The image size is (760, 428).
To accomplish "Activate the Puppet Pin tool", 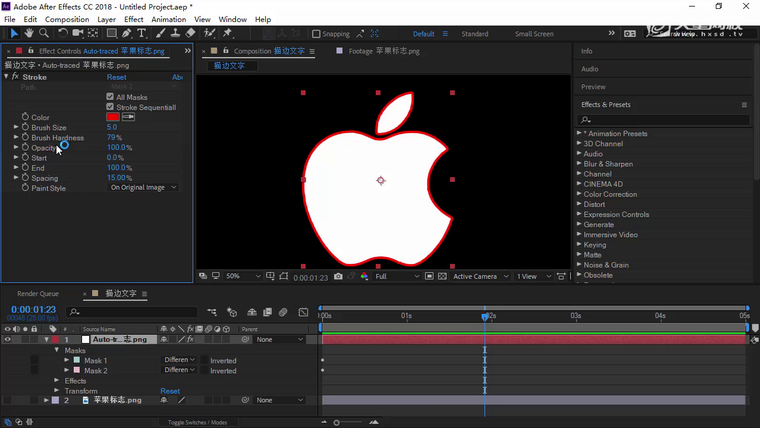I will 227,33.
